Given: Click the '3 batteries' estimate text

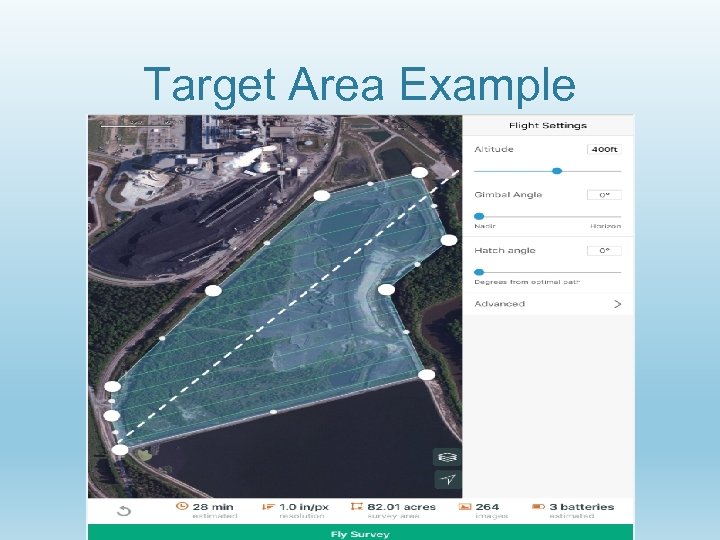Looking at the screenshot, I should click(582, 507).
